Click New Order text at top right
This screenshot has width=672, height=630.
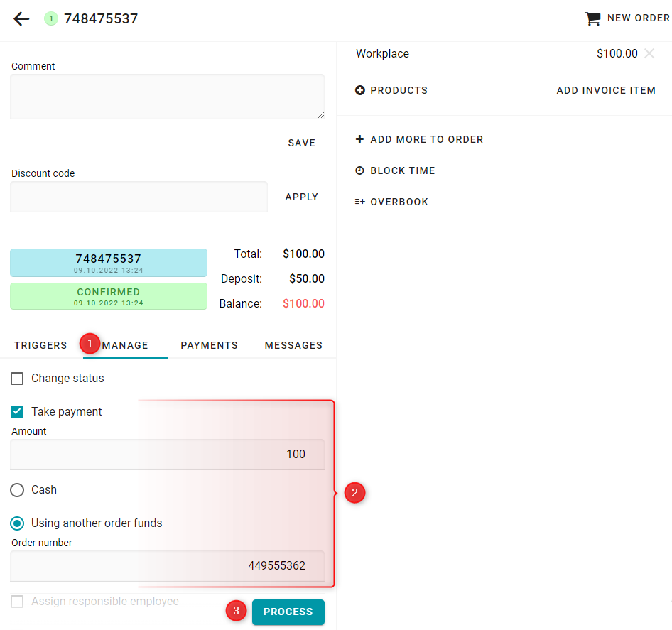[639, 18]
